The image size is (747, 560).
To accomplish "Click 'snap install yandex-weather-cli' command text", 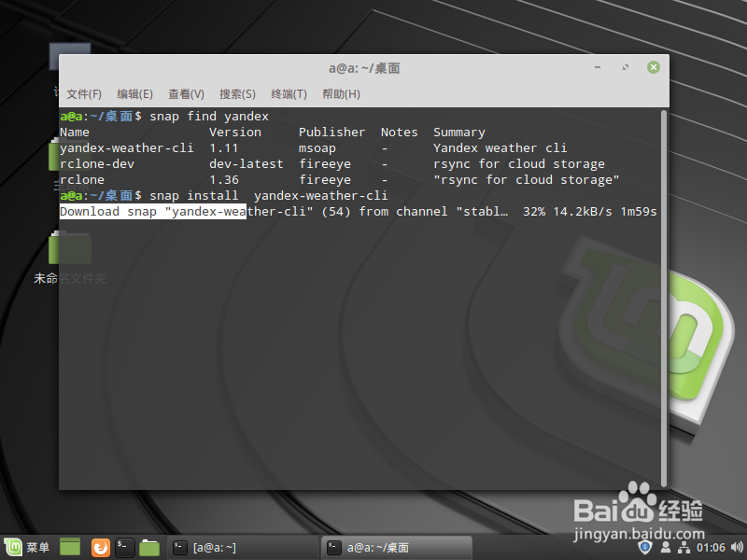I will [269, 196].
